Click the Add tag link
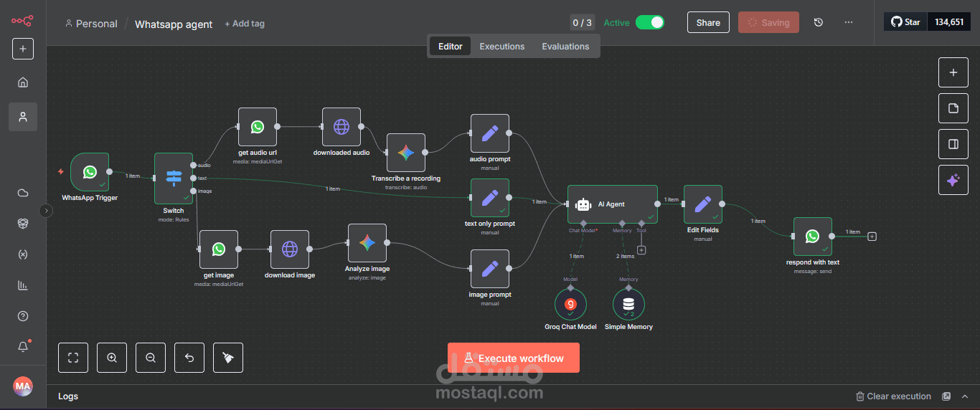 pyautogui.click(x=245, y=24)
